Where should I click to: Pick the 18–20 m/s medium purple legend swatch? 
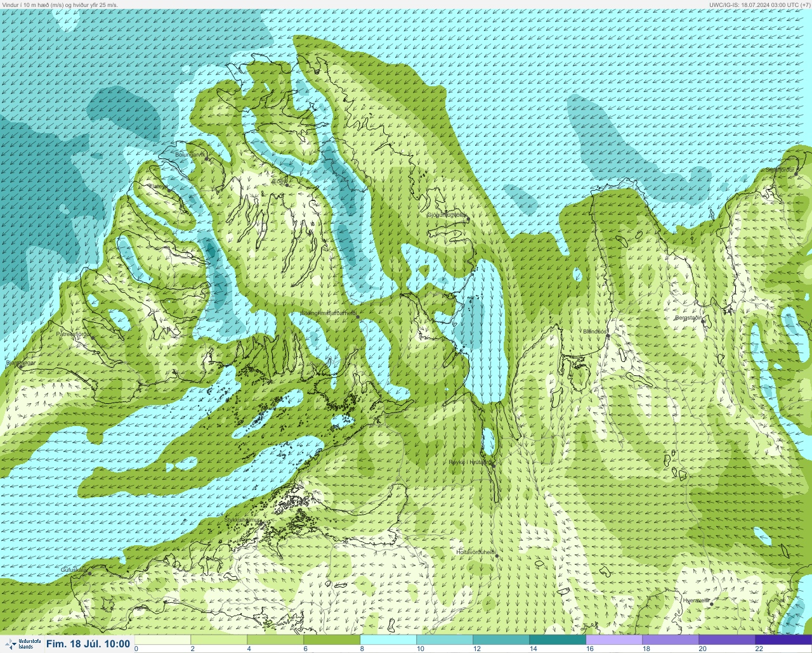[x=671, y=640]
